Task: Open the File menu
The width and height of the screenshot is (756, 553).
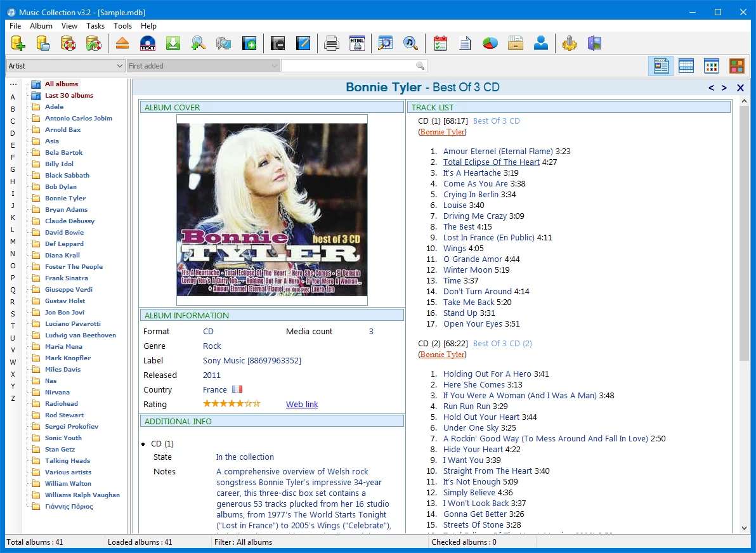Action: tap(15, 25)
